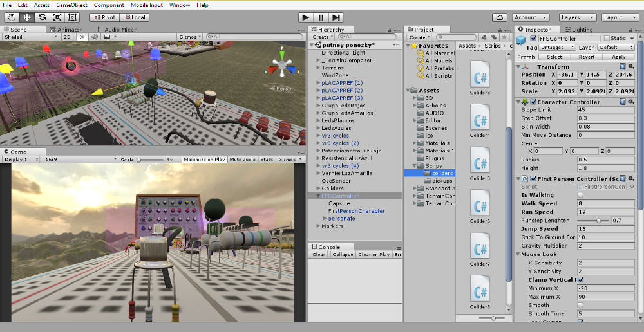Switch to the Lighting tab

click(x=579, y=30)
